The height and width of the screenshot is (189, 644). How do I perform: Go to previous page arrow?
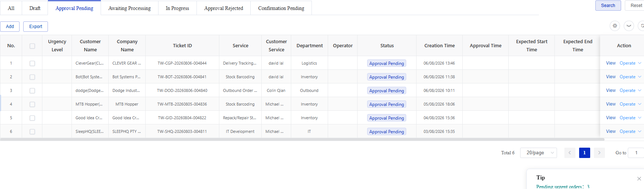(x=570, y=153)
